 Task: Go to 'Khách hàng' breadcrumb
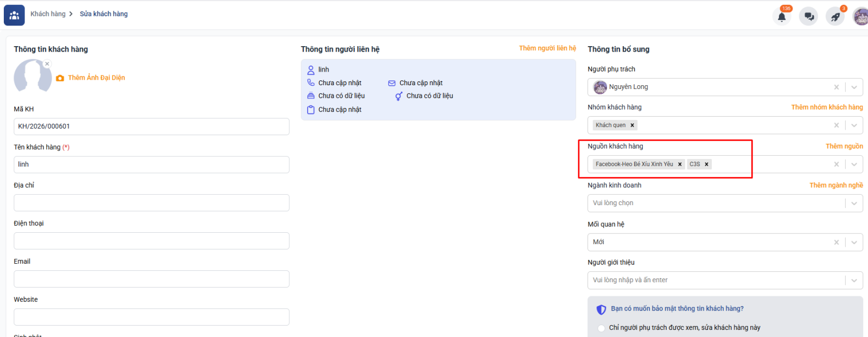pos(48,14)
